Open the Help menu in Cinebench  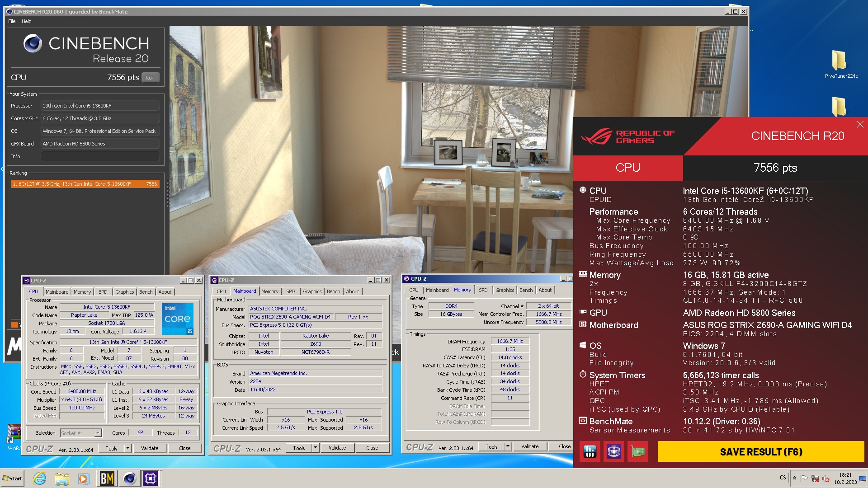click(27, 21)
